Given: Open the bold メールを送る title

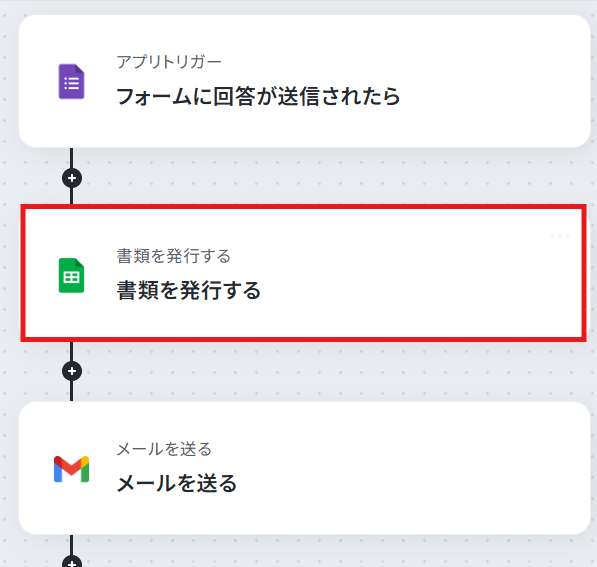Looking at the screenshot, I should tap(176, 484).
